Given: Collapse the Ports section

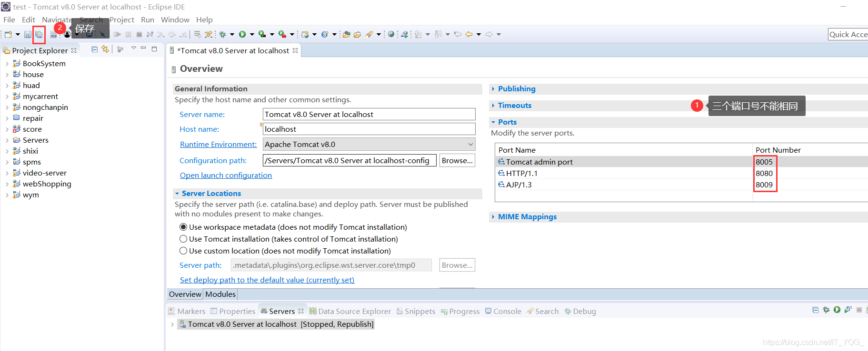Looking at the screenshot, I should [493, 122].
